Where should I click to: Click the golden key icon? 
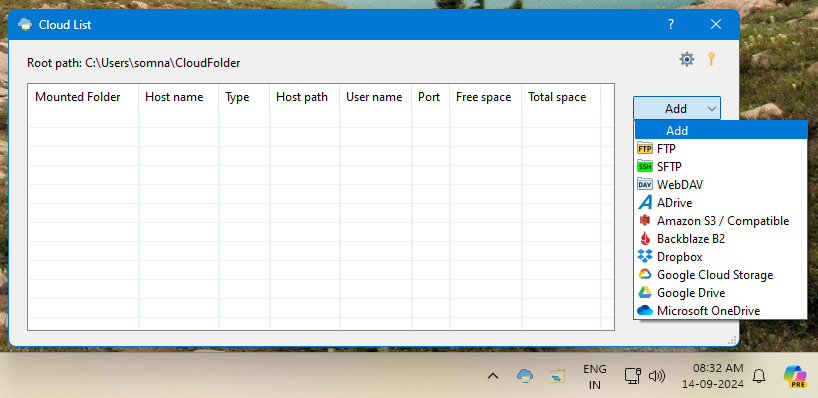click(x=711, y=59)
